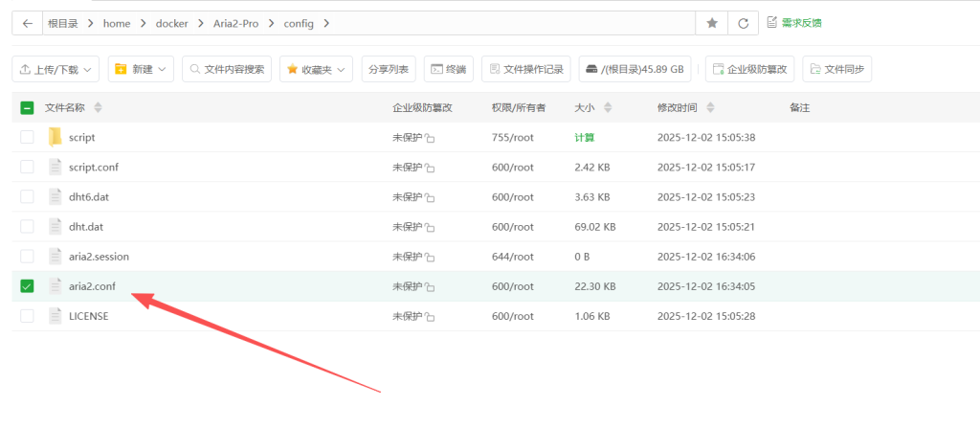980x429 pixels.
Task: Click the aria2.session file icon
Action: pos(55,257)
